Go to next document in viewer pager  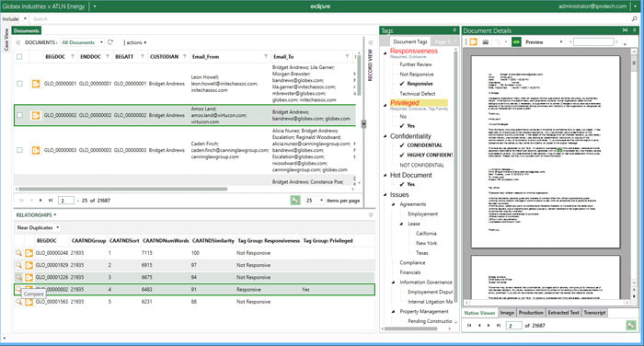(x=489, y=325)
